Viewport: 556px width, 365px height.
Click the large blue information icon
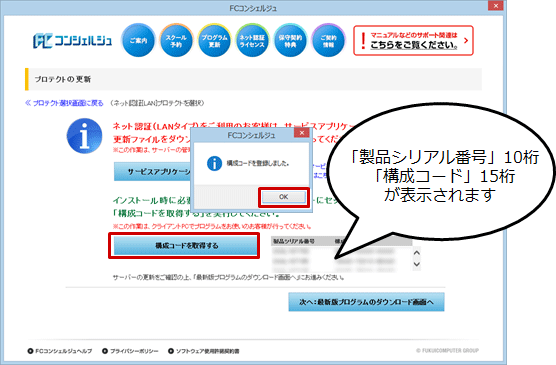click(x=84, y=136)
